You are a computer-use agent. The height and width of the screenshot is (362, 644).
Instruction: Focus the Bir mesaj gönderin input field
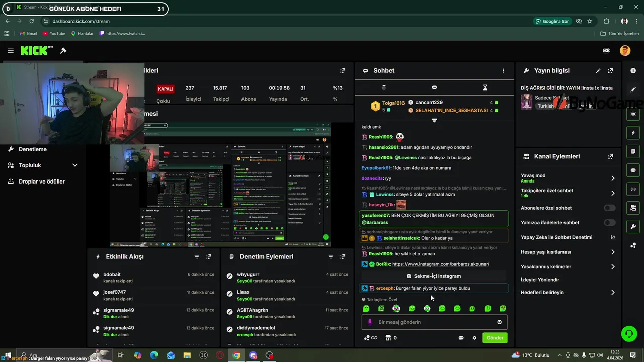pos(434,322)
